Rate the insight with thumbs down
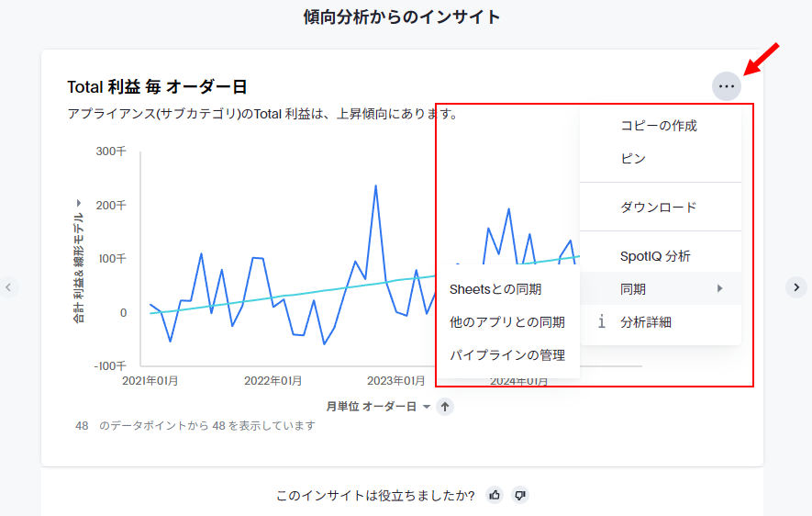The width and height of the screenshot is (812, 516). 520,496
